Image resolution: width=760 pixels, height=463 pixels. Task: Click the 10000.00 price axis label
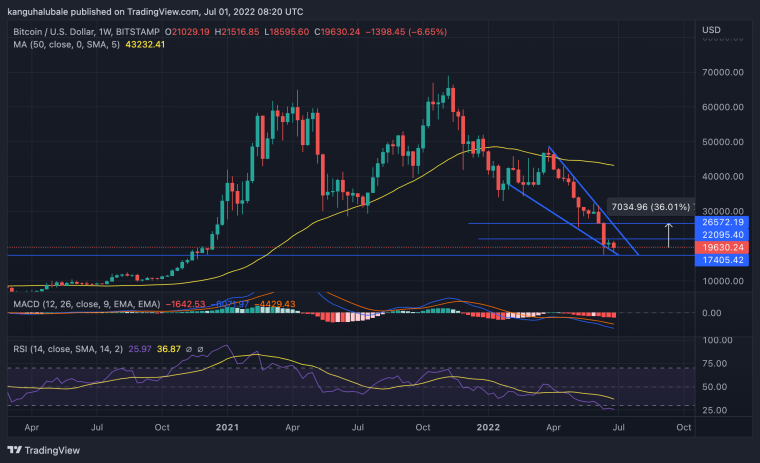pos(723,281)
